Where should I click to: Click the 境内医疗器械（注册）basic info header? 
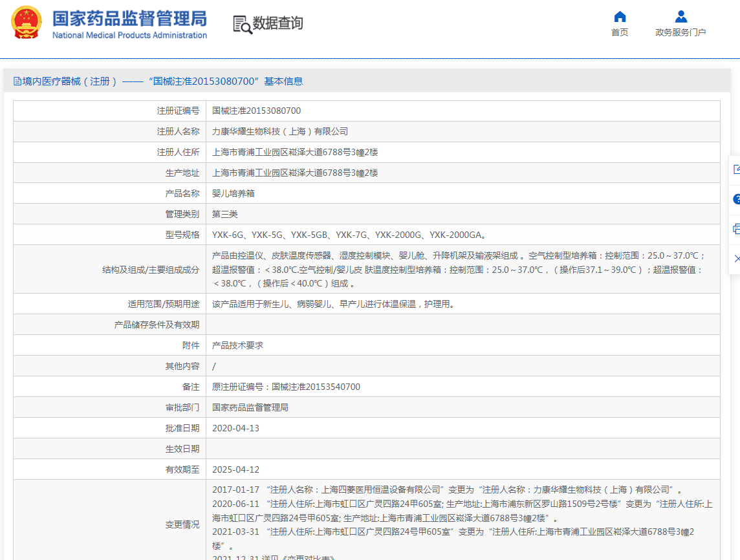click(162, 81)
